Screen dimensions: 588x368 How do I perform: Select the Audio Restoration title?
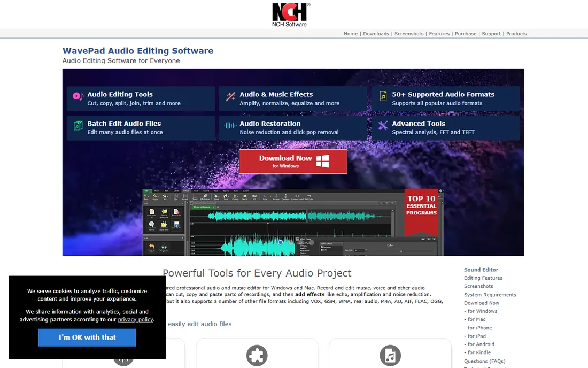point(270,124)
